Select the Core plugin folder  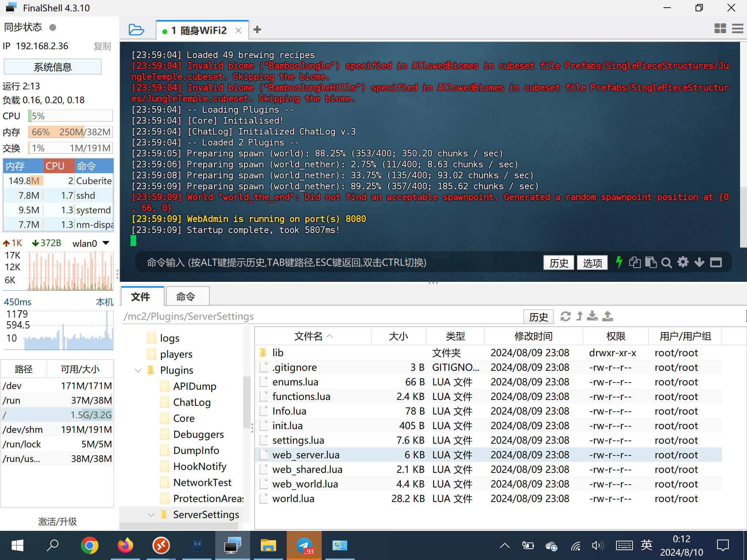183,419
